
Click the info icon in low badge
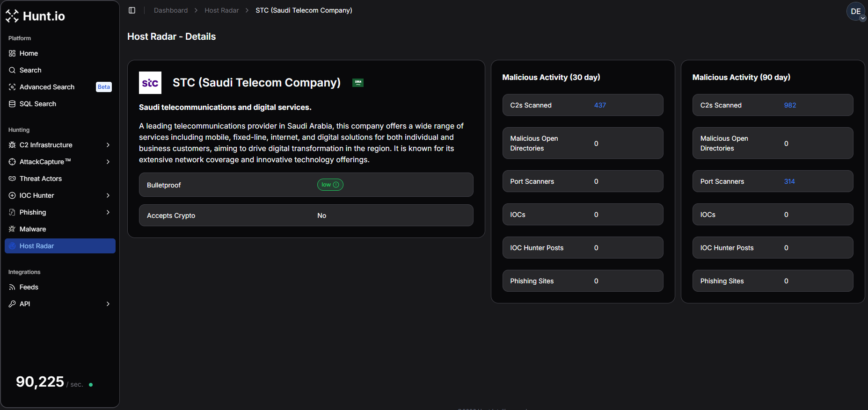pyautogui.click(x=336, y=185)
